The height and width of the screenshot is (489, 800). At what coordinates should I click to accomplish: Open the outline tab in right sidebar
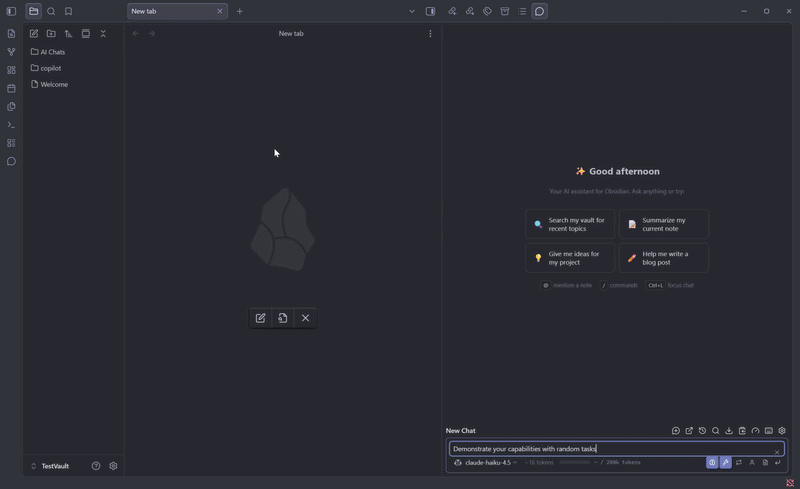click(x=522, y=11)
